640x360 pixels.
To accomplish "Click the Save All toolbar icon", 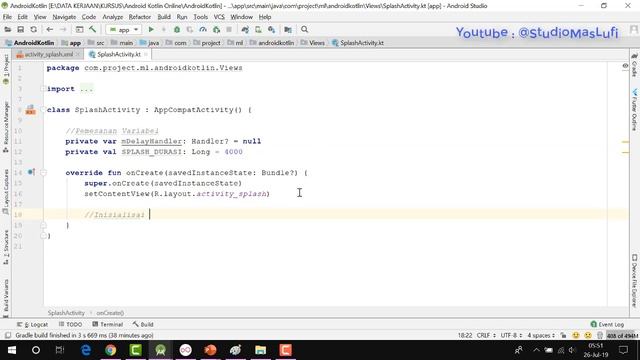I will [20, 29].
